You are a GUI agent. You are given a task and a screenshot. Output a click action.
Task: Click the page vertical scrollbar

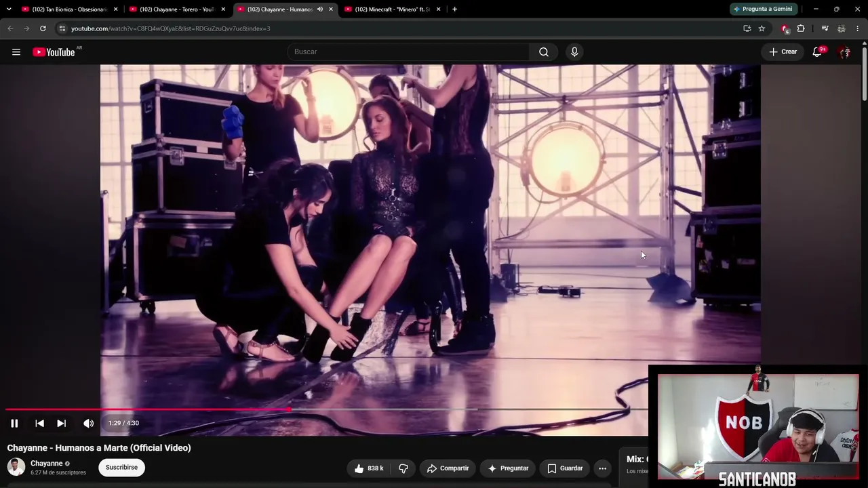point(865,75)
